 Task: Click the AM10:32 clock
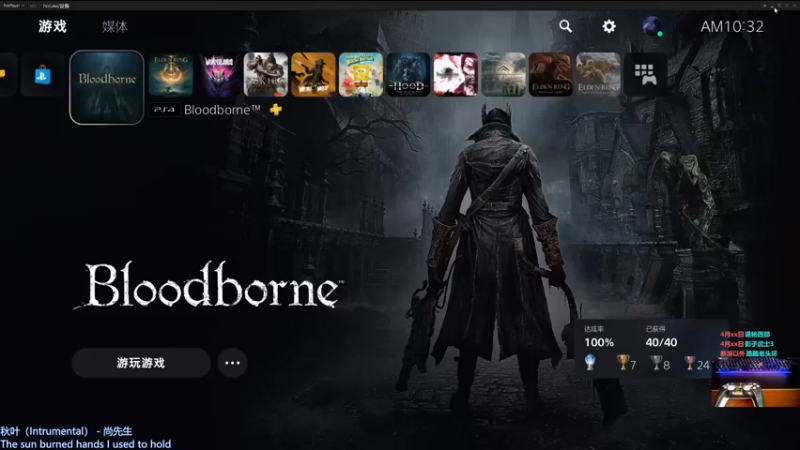pyautogui.click(x=732, y=27)
